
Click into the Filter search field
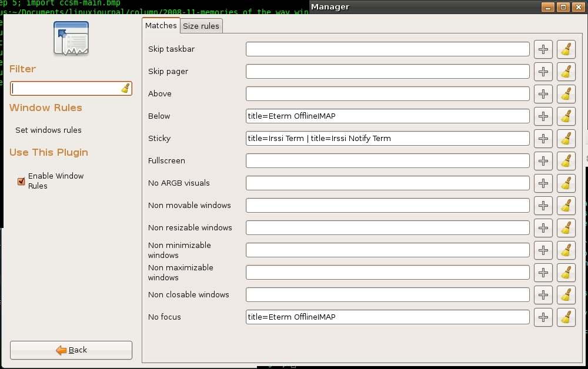tap(65, 88)
